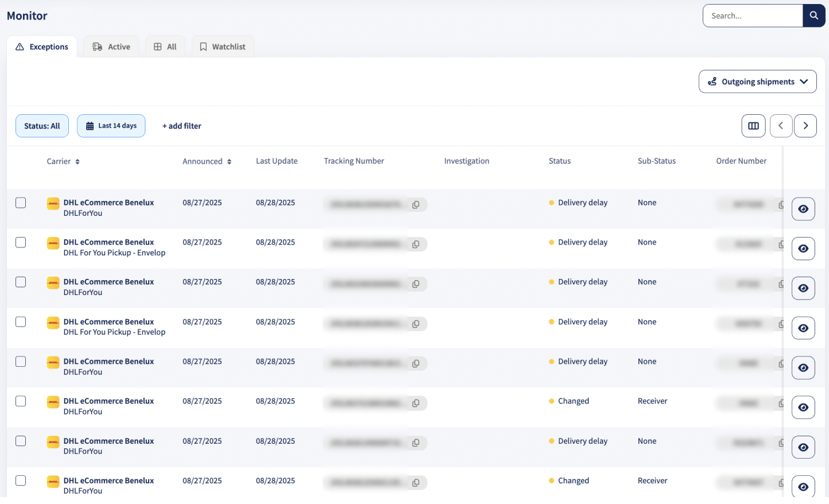Image resolution: width=829 pixels, height=504 pixels.
Task: Click the Investigation column header
Action: tap(467, 161)
